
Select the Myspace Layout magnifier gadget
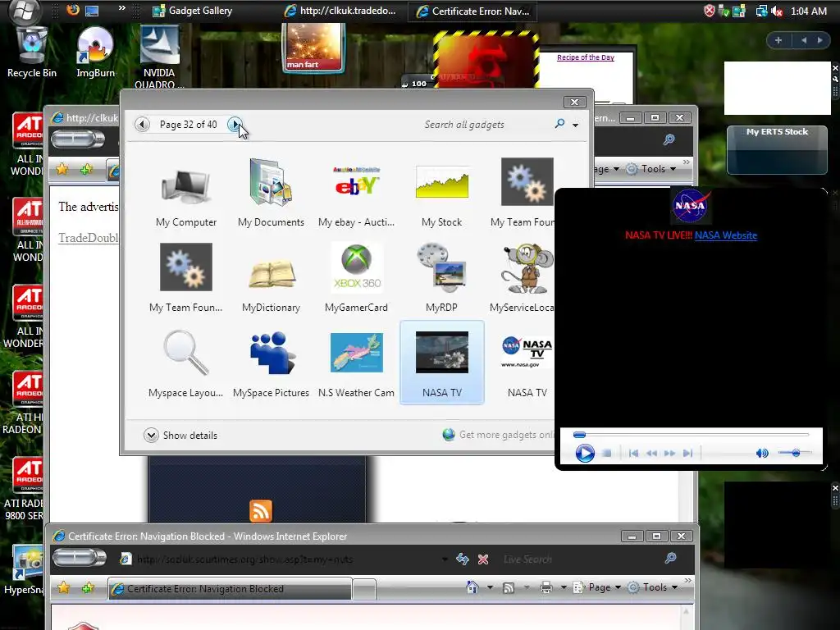[x=186, y=363]
